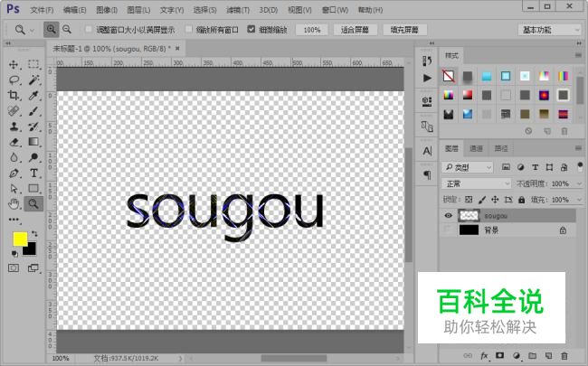Select the Gradient tool
Image resolution: width=588 pixels, height=366 pixels.
tap(33, 142)
